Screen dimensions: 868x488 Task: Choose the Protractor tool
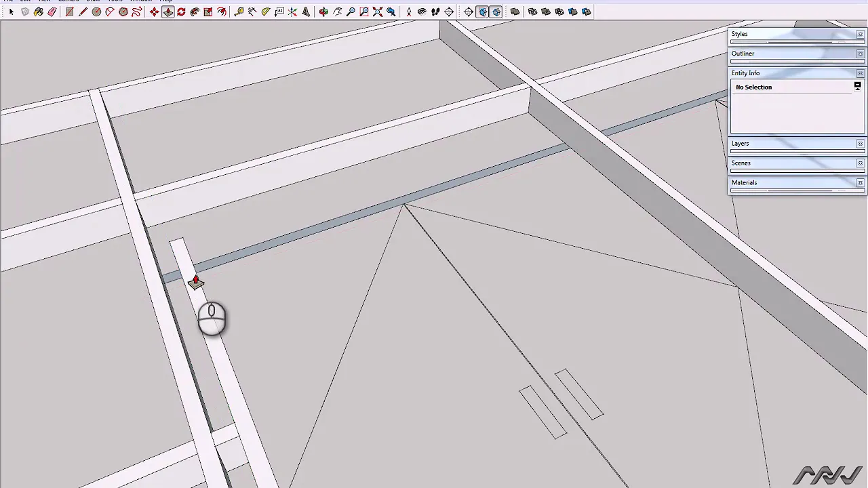point(266,12)
